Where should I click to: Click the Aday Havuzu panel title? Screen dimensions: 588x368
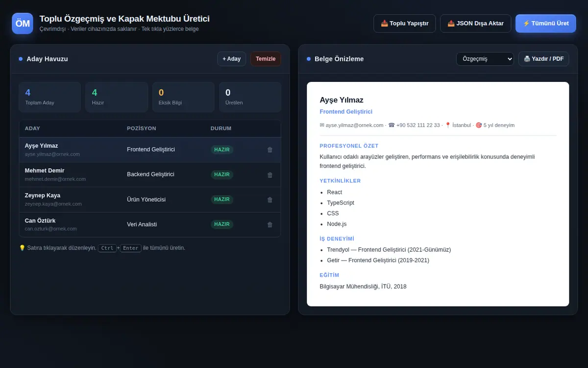pos(47,59)
